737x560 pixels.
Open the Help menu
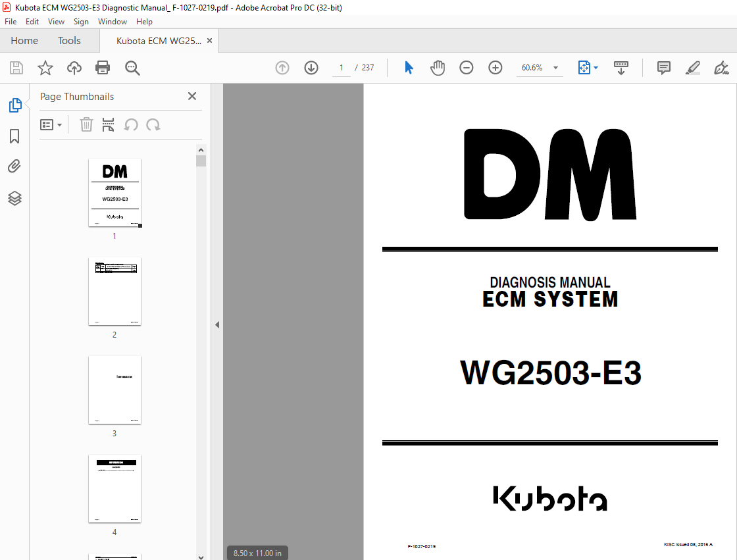pyautogui.click(x=144, y=22)
